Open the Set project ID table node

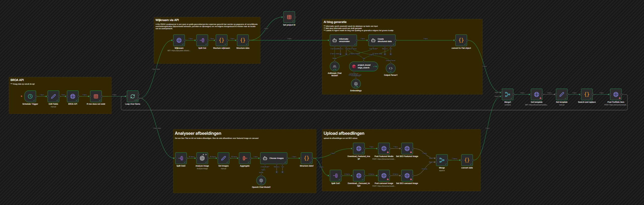click(289, 17)
